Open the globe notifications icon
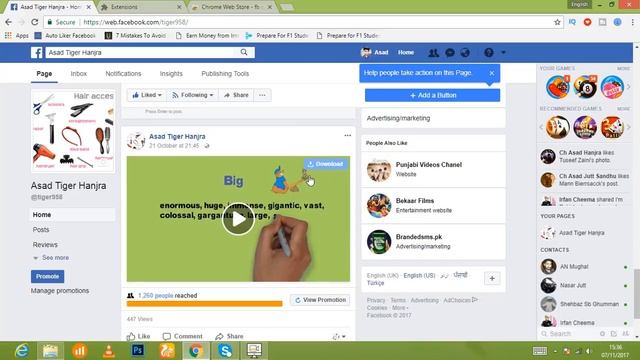640x360 pixels. tap(465, 53)
